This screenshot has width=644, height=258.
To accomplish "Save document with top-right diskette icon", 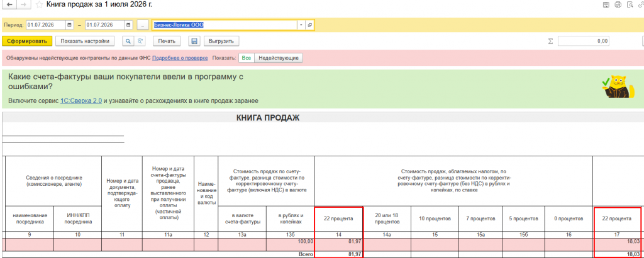I will 606,5.
